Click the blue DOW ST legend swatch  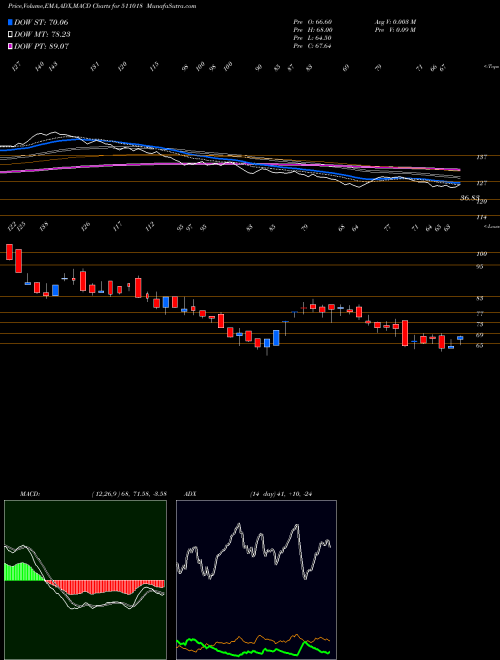click(x=11, y=23)
